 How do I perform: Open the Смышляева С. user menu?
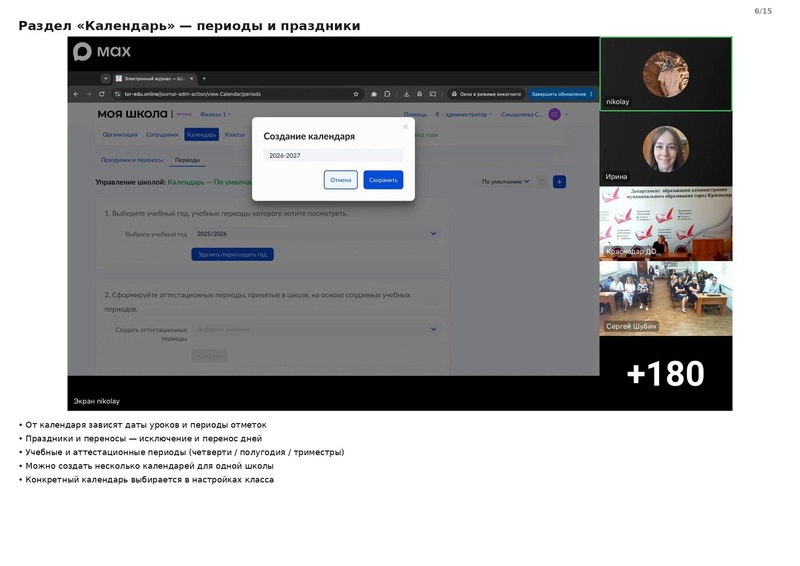pyautogui.click(x=522, y=114)
